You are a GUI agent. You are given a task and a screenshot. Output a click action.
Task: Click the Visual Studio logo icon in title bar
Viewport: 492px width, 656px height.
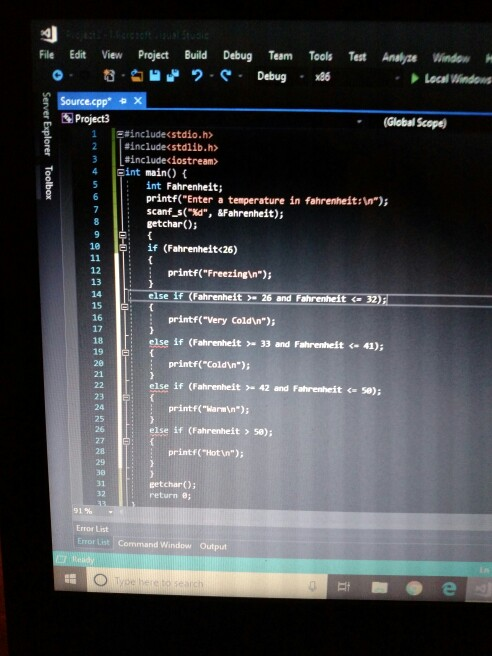[x=49, y=34]
